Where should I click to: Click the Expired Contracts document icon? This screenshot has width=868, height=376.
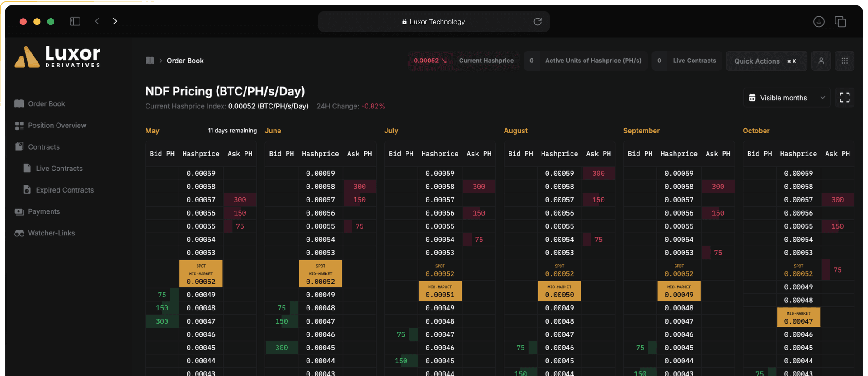pyautogui.click(x=27, y=190)
